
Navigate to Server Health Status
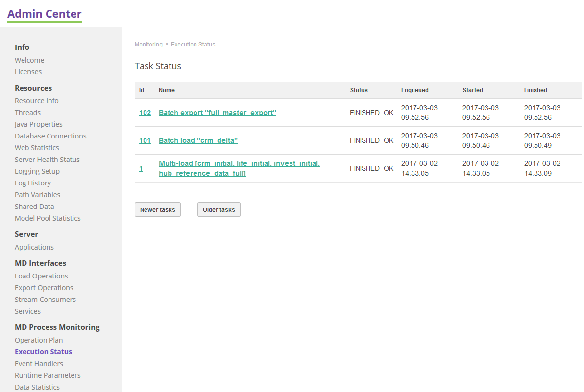pos(47,160)
